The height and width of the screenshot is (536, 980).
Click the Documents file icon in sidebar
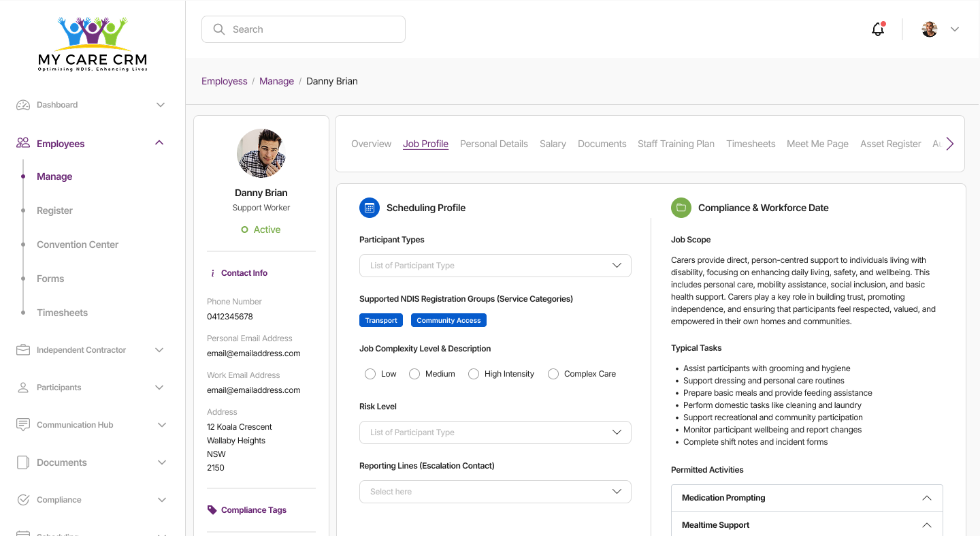coord(23,462)
